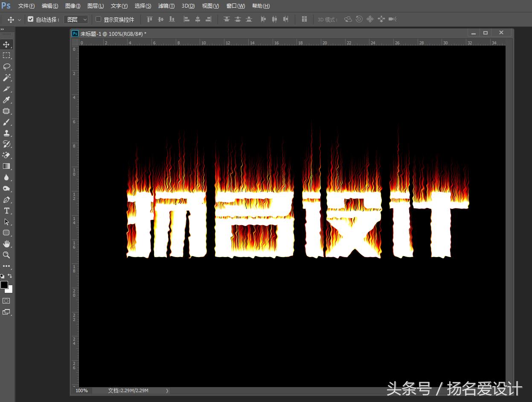The width and height of the screenshot is (532, 402).
Task: Click the swap foreground/background colors arrow
Action: coord(10,276)
